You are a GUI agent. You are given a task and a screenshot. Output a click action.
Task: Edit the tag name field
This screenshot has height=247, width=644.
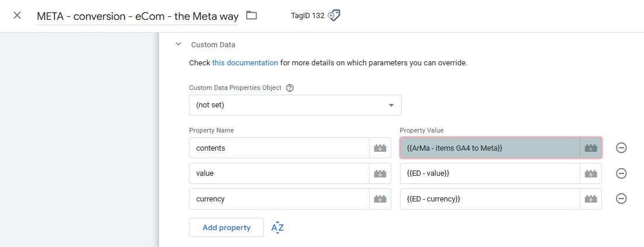(x=137, y=16)
